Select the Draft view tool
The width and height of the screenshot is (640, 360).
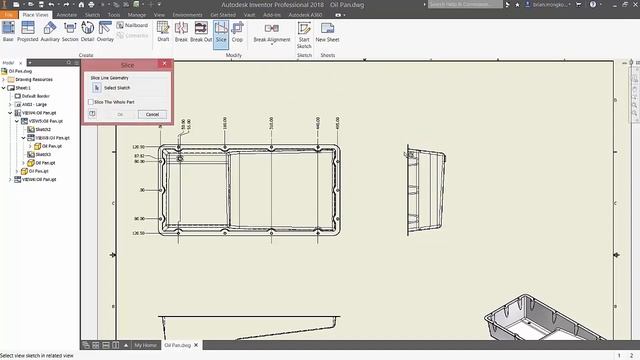[163, 31]
